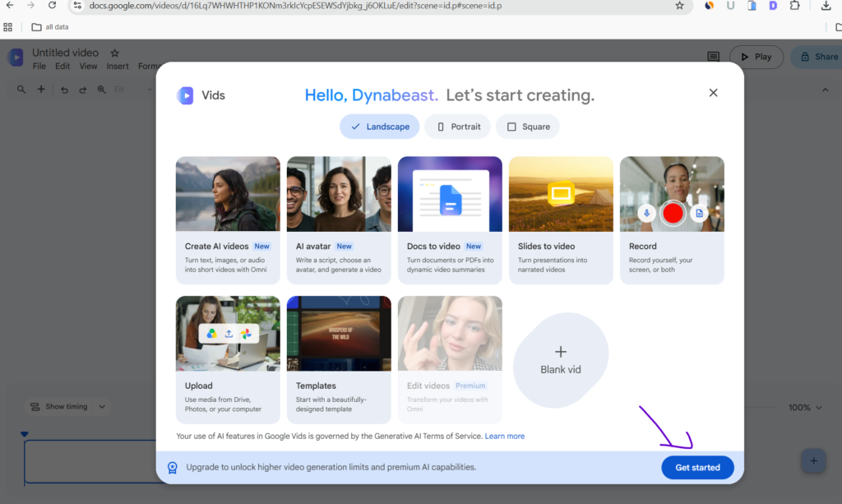Viewport: 842px width, 504px height.
Task: Click the search magnifier in Vids toolbar
Action: pos(21,90)
